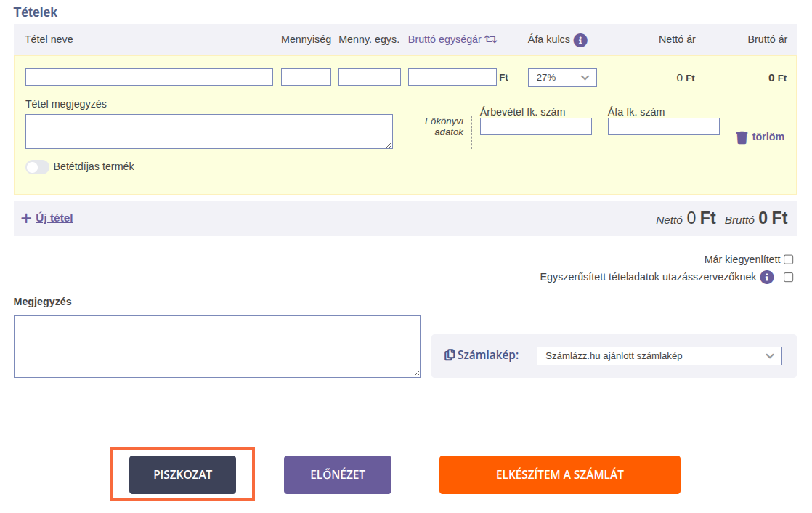812x513 pixels.
Task: Click the Tételek heading text
Action: coord(35,12)
